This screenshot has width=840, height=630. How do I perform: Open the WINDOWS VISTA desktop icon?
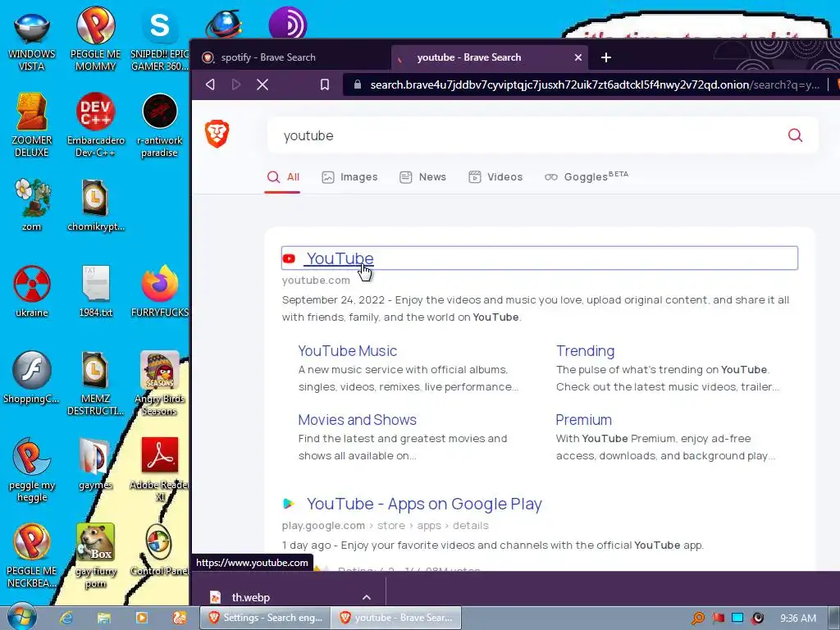click(x=32, y=40)
